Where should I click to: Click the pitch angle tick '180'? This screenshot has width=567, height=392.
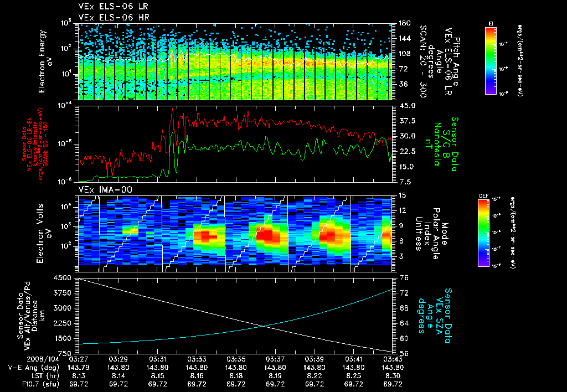coord(405,23)
